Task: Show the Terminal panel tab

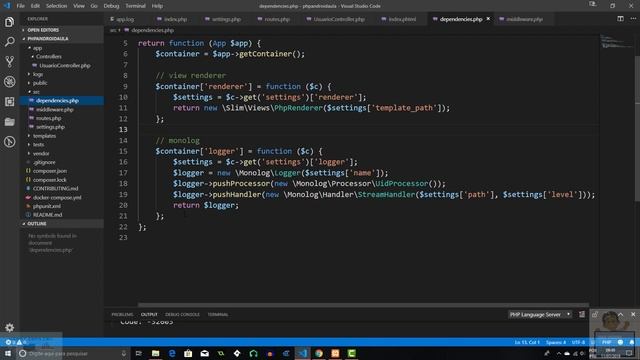Action: click(218, 314)
